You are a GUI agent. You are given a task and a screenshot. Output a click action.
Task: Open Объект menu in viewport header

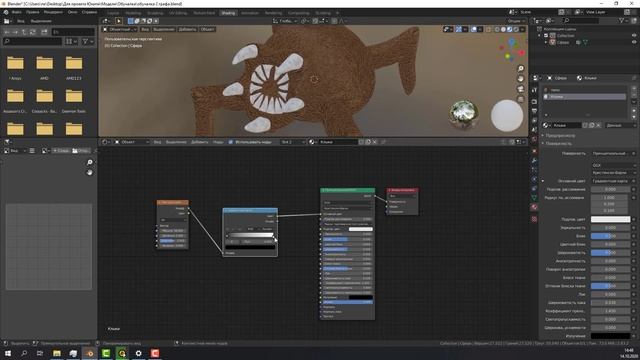tap(208, 29)
